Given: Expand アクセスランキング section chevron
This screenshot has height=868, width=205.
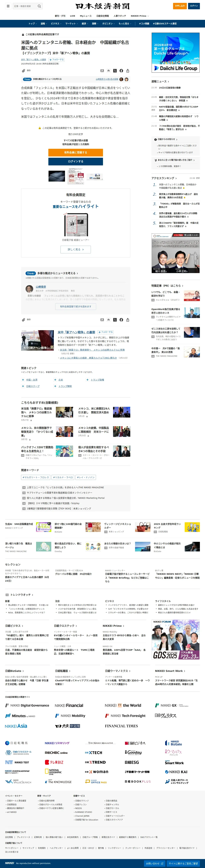Looking at the screenshot, I should [x=176, y=178].
